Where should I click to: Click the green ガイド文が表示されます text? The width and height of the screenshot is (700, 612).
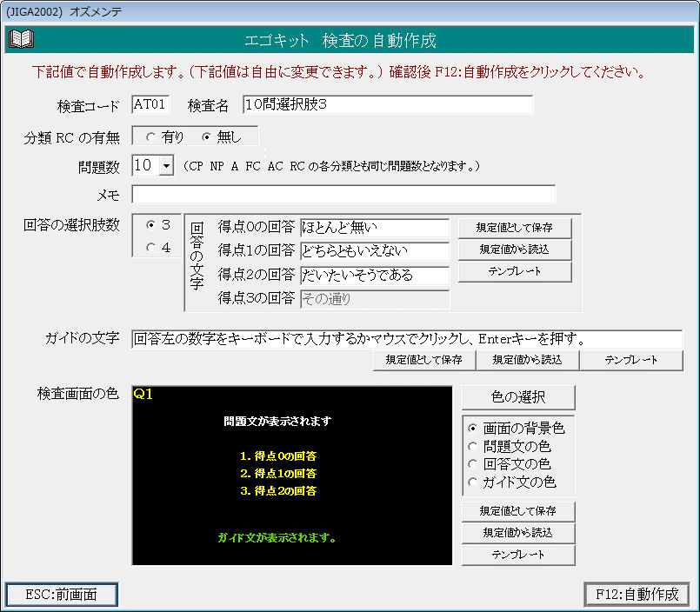(x=277, y=538)
